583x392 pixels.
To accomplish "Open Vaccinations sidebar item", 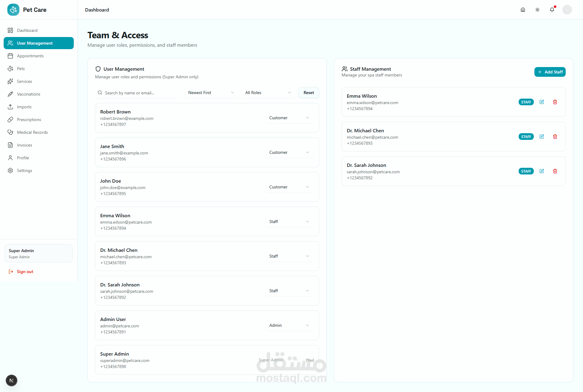I will 29,94.
